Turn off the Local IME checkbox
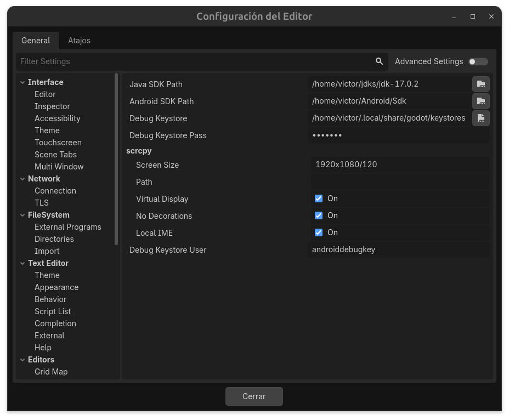Image resolution: width=509 pixels, height=420 pixels. (318, 232)
